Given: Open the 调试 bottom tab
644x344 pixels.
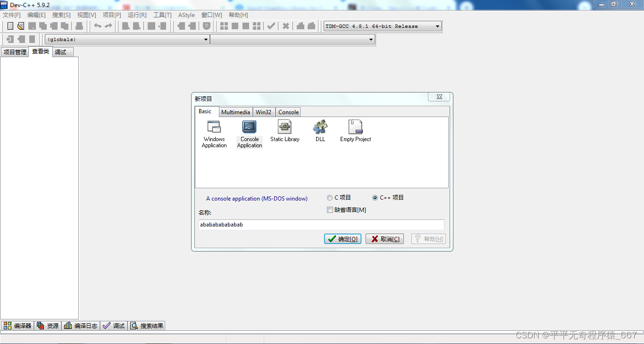Looking at the screenshot, I should coord(114,326).
